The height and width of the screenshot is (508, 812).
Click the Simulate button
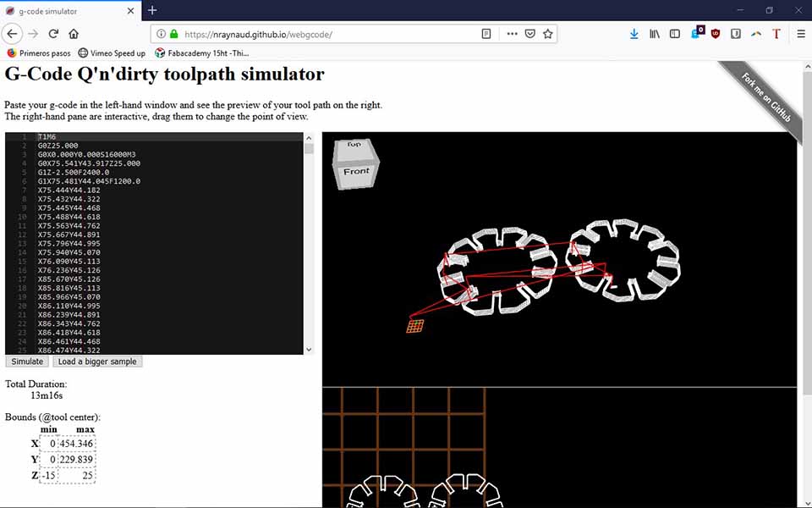[27, 362]
